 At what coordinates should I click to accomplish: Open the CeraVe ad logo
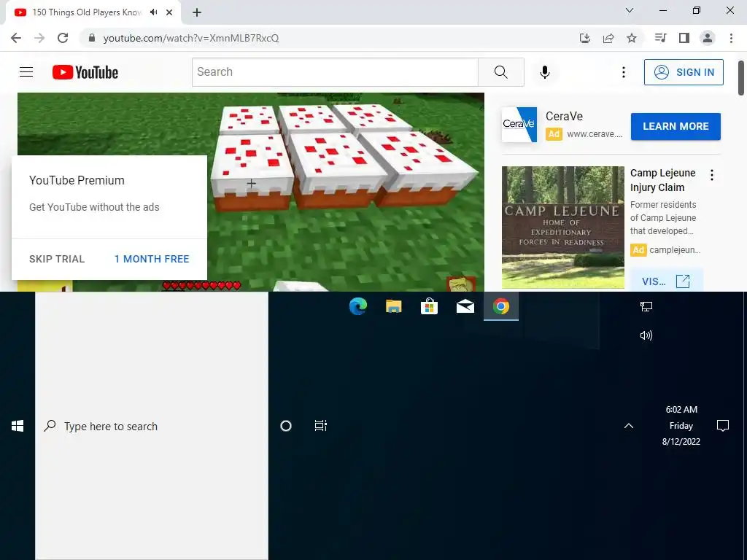click(519, 124)
